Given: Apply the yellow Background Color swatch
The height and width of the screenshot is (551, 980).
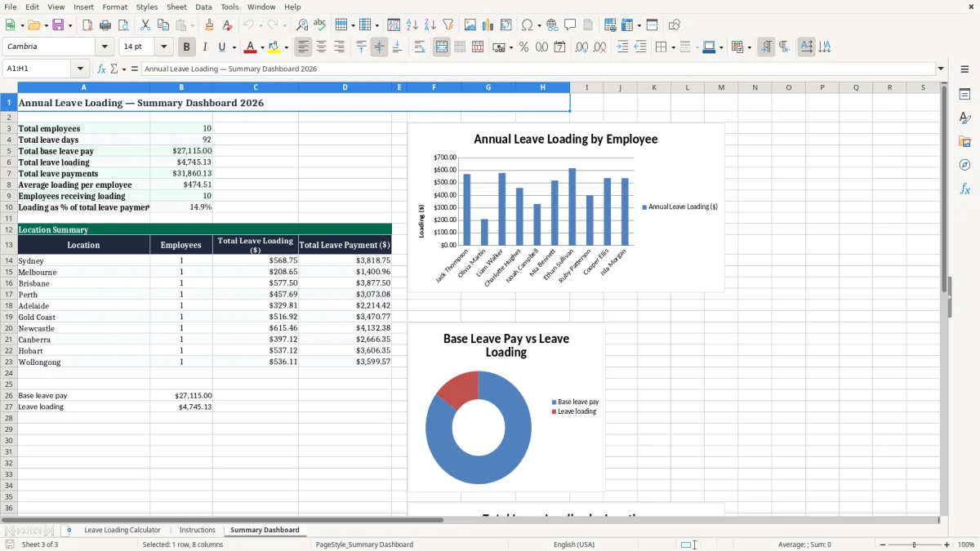Looking at the screenshot, I should click(x=274, y=47).
